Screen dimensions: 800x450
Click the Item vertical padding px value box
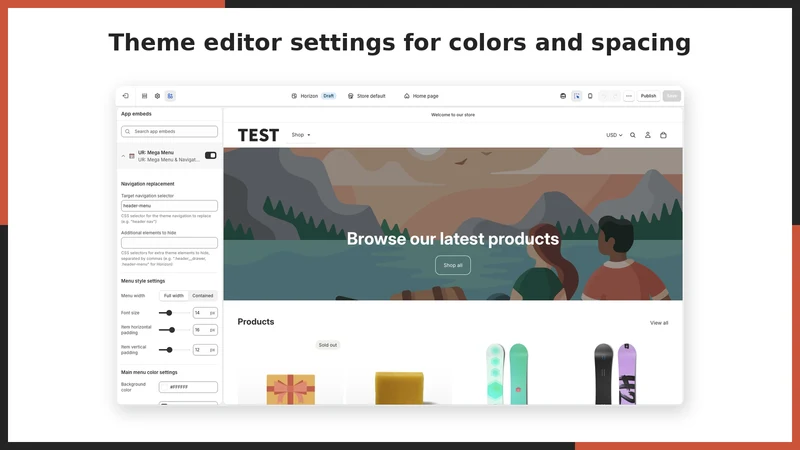tap(205, 350)
